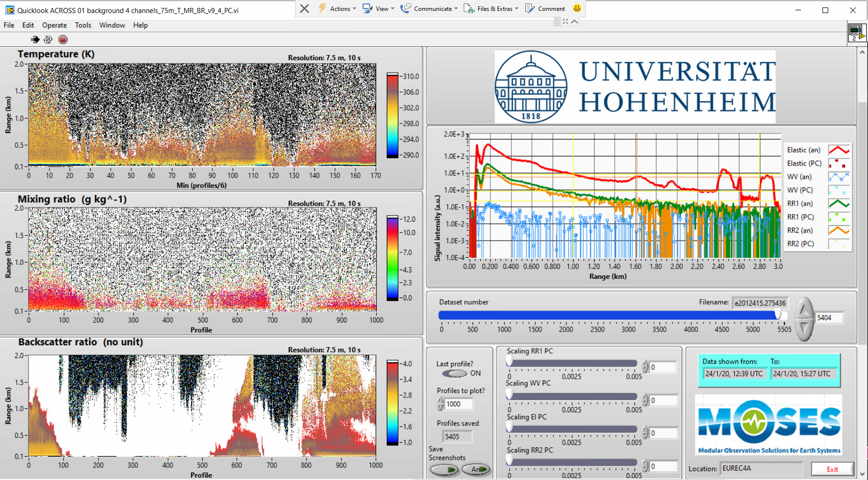Click the RR1 (an) legend plot sample

[x=839, y=204]
